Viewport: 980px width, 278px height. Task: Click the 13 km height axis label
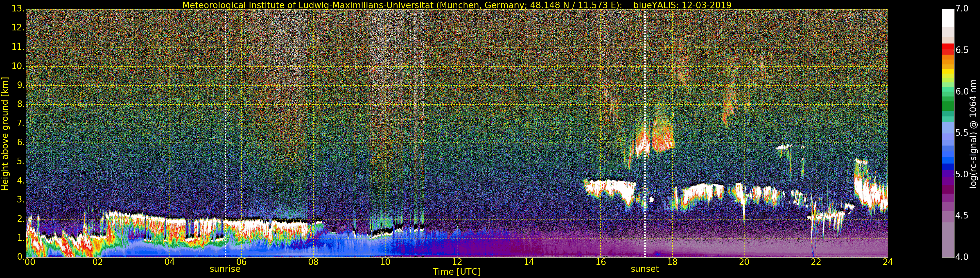pyautogui.click(x=18, y=9)
